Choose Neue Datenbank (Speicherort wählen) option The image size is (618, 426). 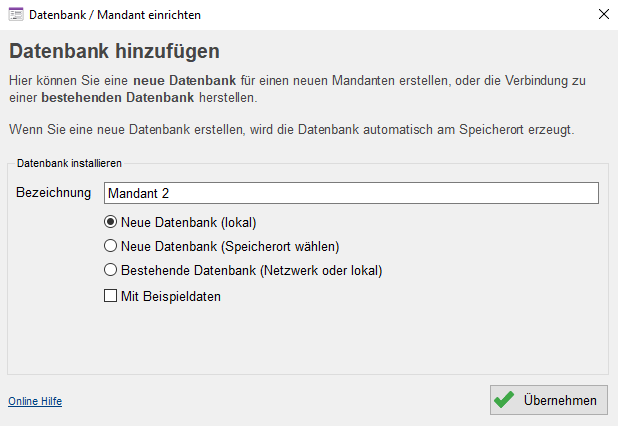click(110, 246)
